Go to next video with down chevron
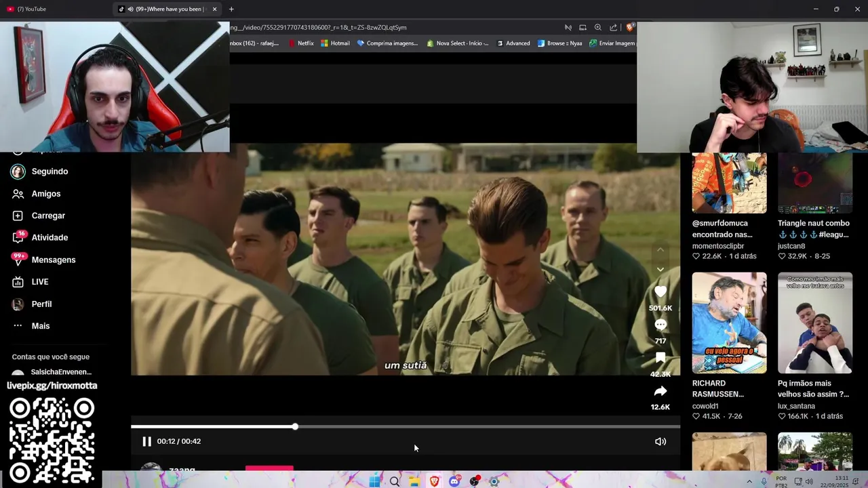Screen dimensions: 868x488 click(660, 270)
